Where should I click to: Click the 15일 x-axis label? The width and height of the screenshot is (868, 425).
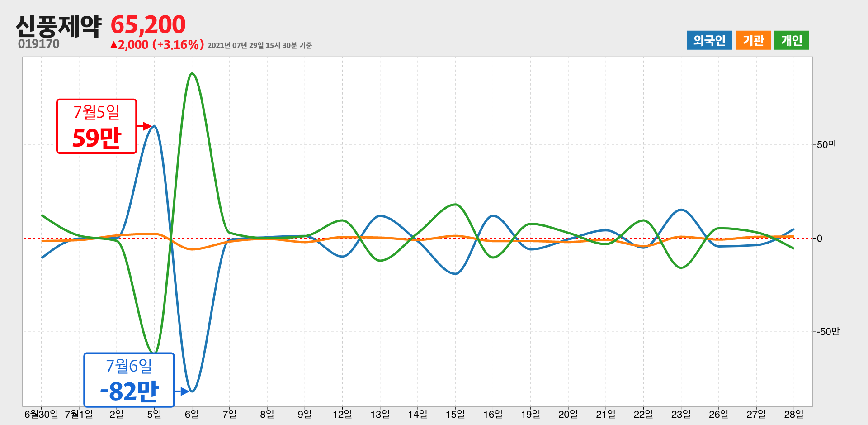[x=455, y=414]
